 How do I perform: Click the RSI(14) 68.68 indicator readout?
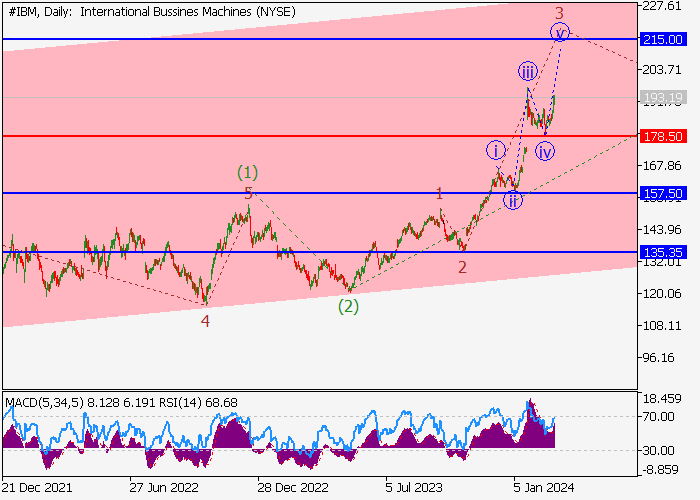click(x=198, y=403)
